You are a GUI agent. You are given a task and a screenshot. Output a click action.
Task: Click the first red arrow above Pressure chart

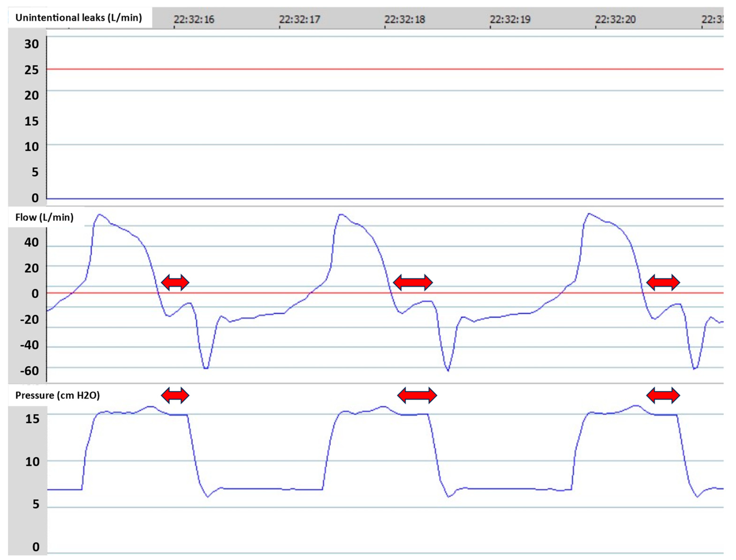point(175,395)
